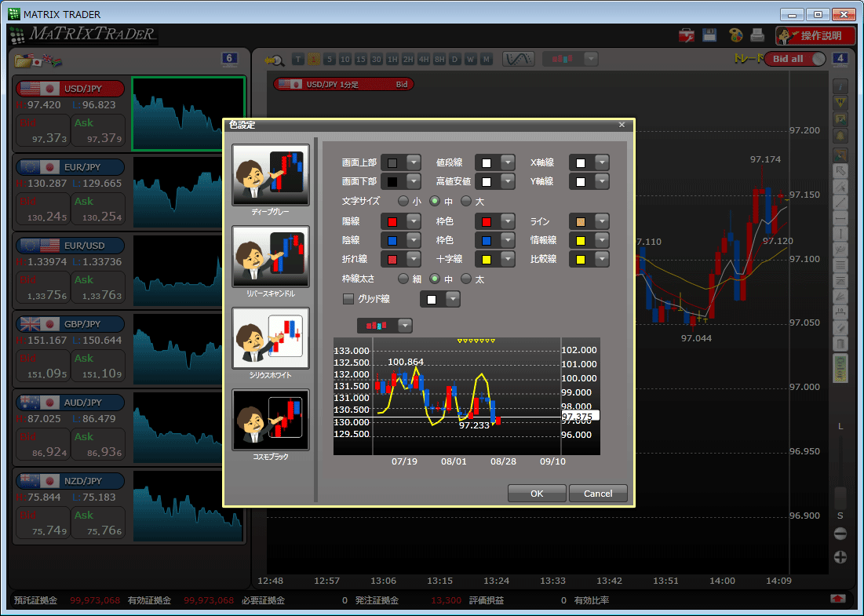Open the 操作説明 help button
864x616 pixels.
click(x=815, y=36)
